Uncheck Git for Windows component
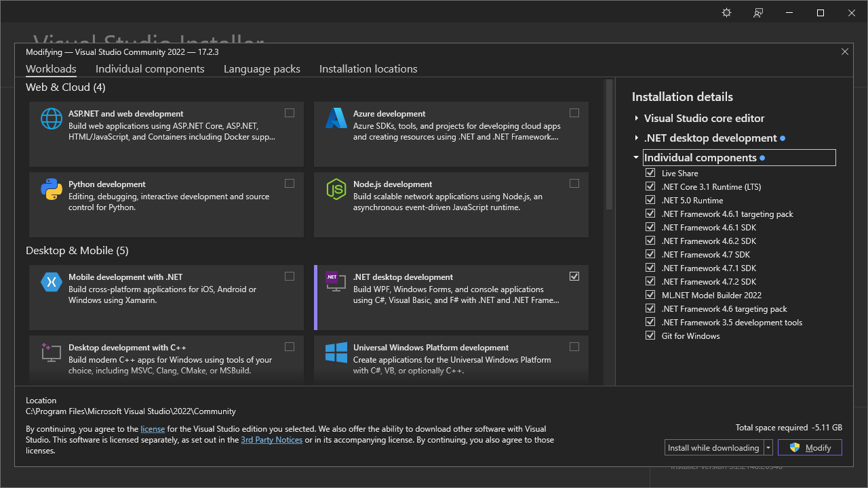This screenshot has height=488, width=868. click(650, 335)
